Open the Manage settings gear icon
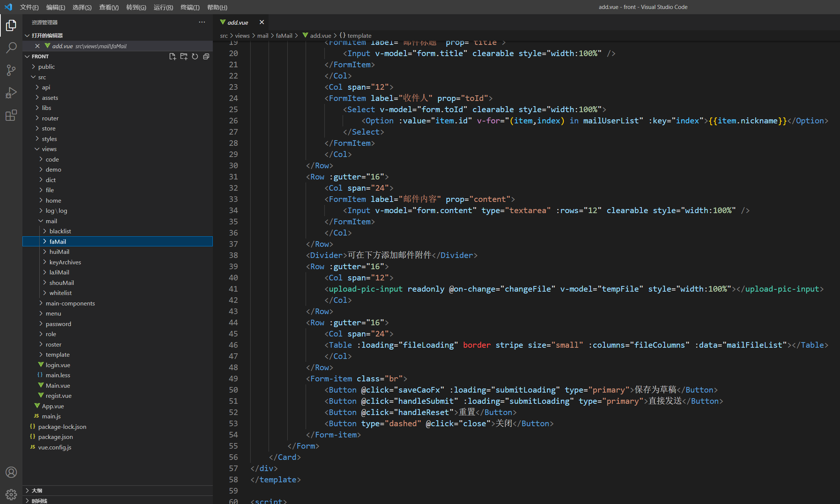This screenshot has width=840, height=504. point(11,495)
